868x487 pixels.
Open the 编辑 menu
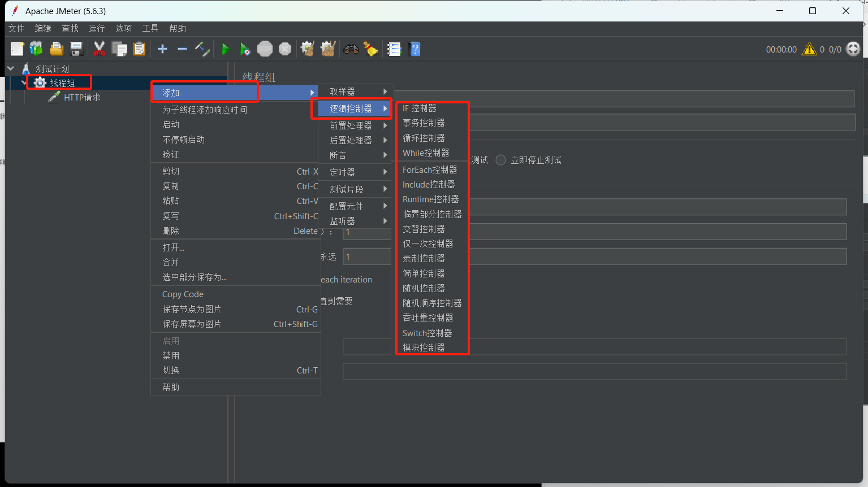click(x=43, y=28)
